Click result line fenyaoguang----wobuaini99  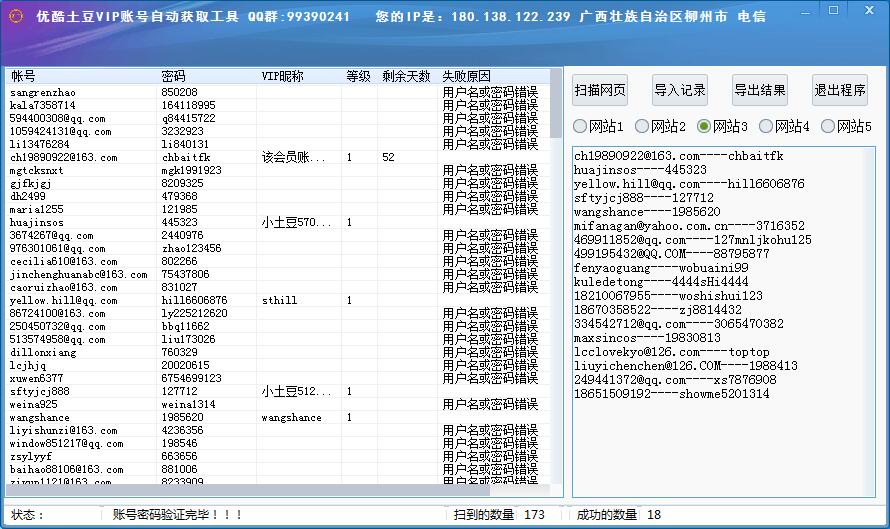661,268
